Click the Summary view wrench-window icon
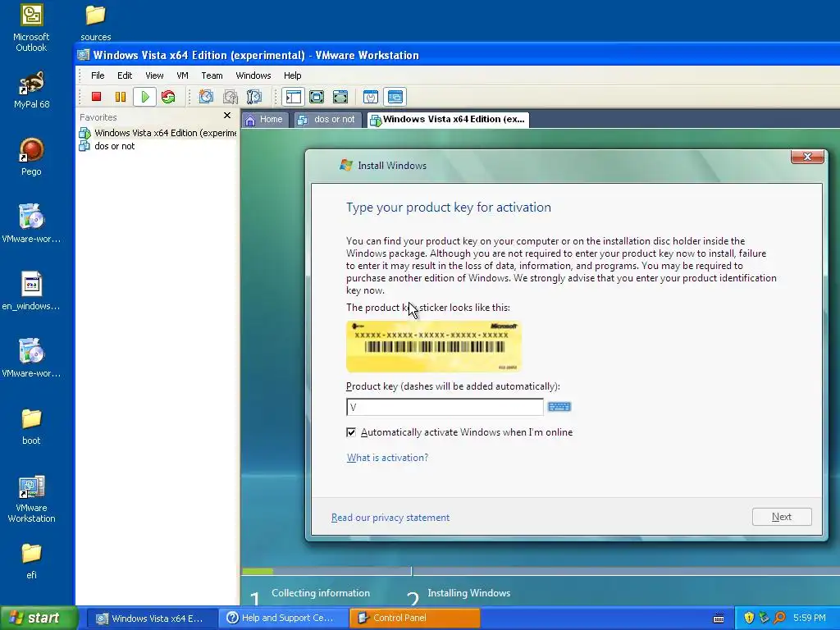 pyautogui.click(x=371, y=97)
